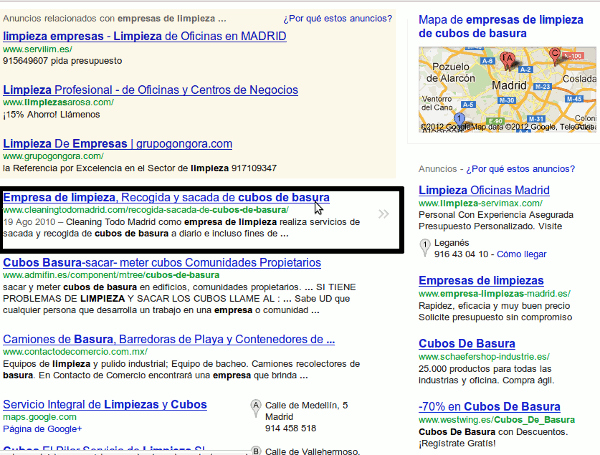The image size is (600, 455).
Task: Click www.admifin.es green URL
Action: point(111,275)
